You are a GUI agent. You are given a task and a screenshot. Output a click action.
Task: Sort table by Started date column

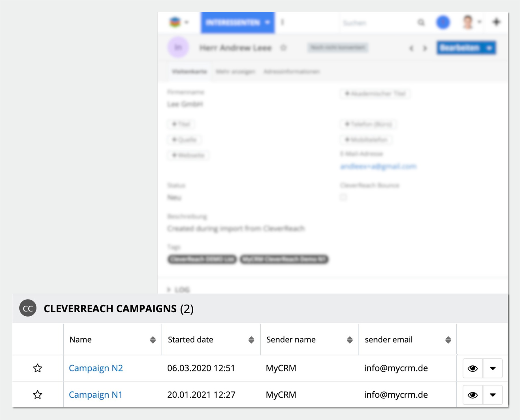[251, 340]
